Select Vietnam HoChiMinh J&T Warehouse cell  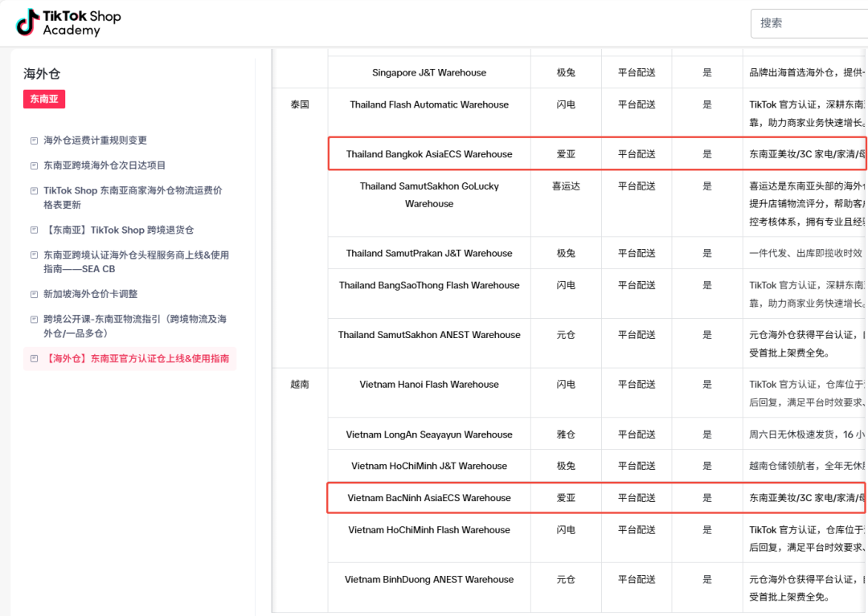(429, 466)
